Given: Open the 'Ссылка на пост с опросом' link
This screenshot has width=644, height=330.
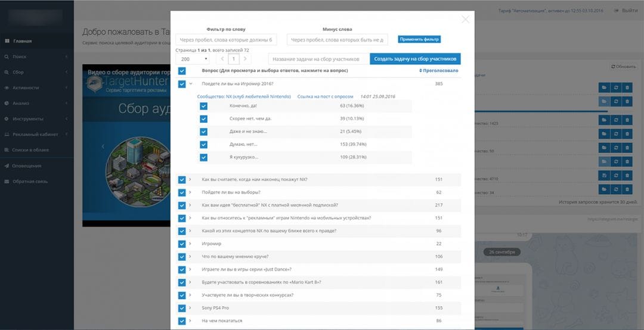Looking at the screenshot, I should point(326,96).
